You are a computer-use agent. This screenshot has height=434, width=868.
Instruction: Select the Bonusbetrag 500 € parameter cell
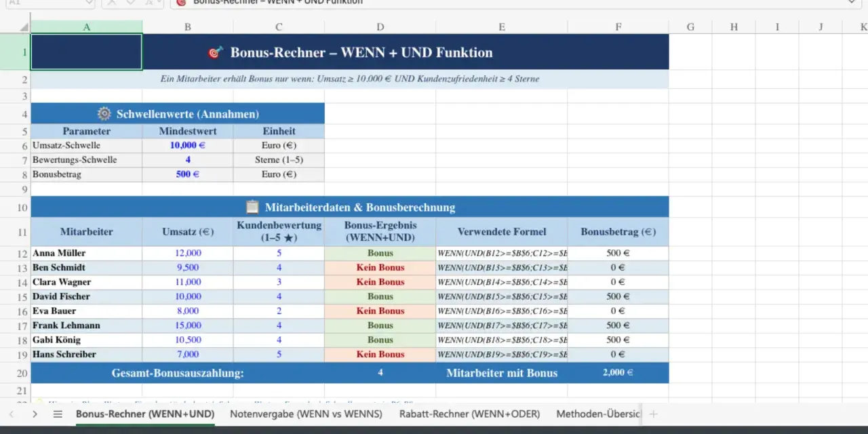pyautogui.click(x=188, y=174)
